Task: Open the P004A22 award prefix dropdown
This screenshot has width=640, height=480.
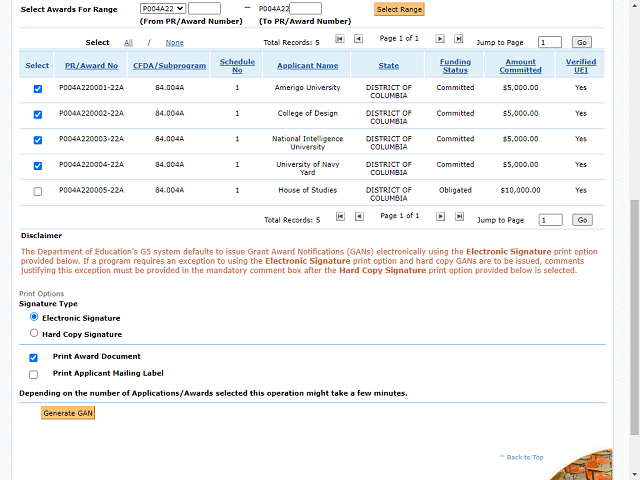Action: (x=163, y=9)
